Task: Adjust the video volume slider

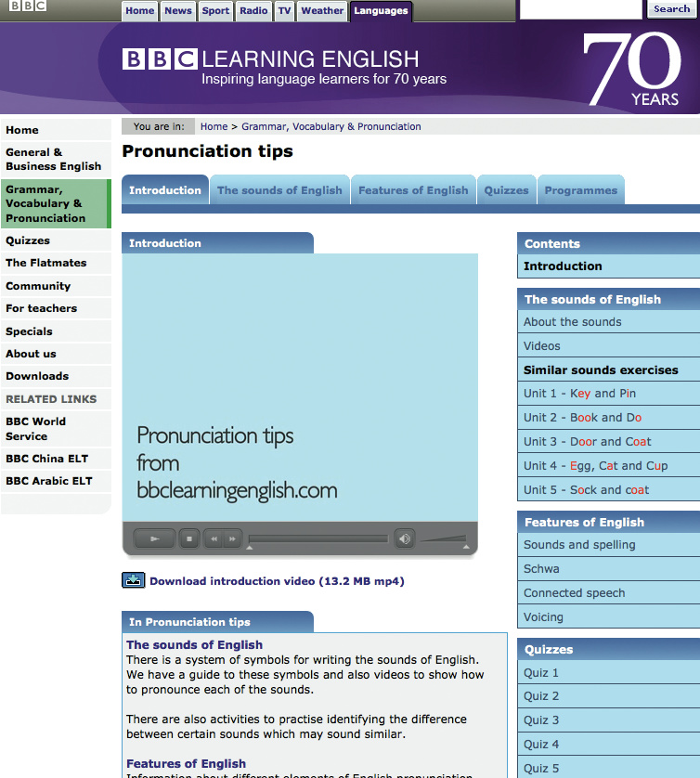Action: pos(444,538)
